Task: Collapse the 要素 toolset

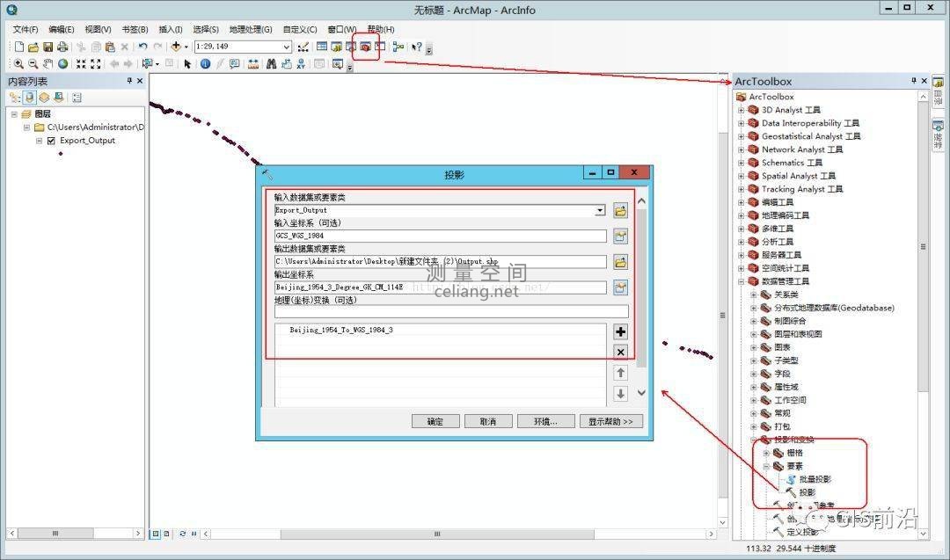Action: [x=766, y=466]
